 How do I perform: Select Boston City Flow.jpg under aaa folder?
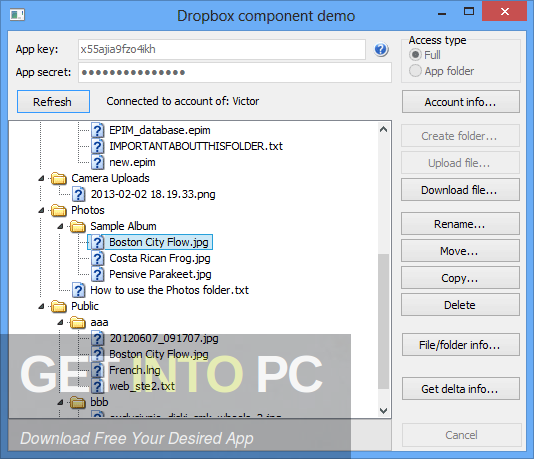(159, 354)
